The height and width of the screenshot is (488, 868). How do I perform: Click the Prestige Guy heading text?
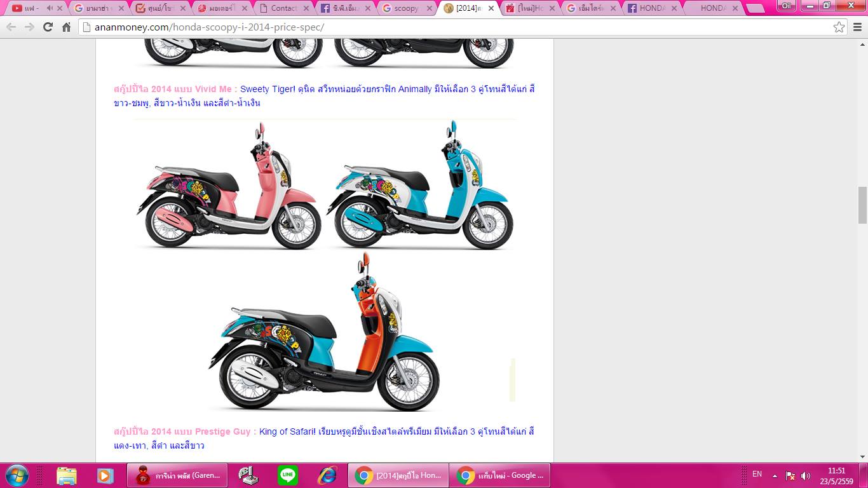[x=185, y=431]
